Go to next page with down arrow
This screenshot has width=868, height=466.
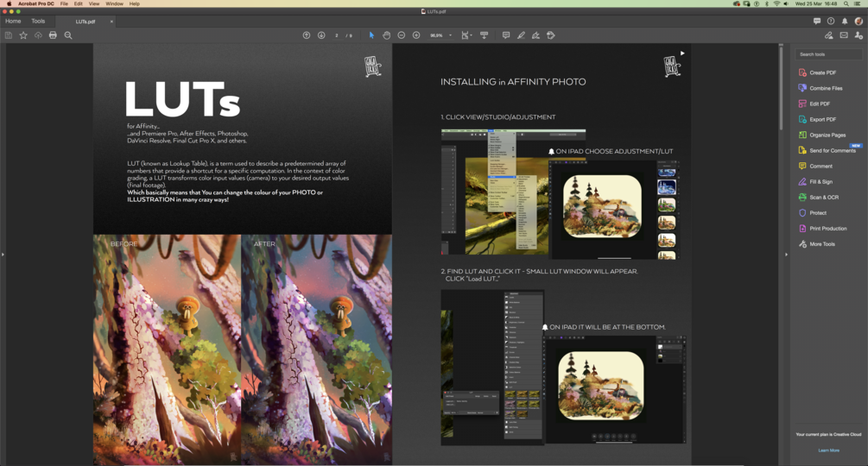(321, 35)
